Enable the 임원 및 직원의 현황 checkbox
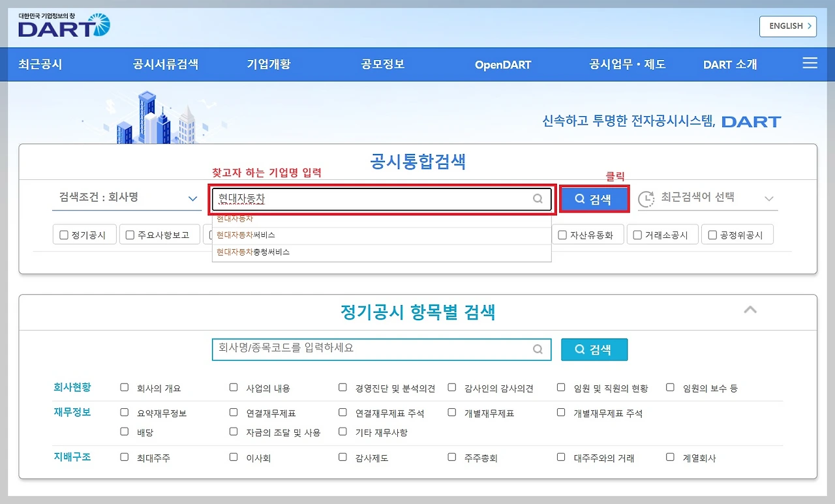The width and height of the screenshot is (835, 504). [561, 387]
